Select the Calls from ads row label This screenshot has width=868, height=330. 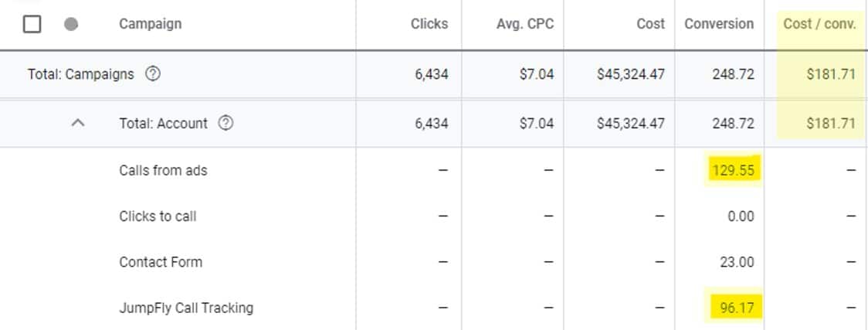click(163, 171)
